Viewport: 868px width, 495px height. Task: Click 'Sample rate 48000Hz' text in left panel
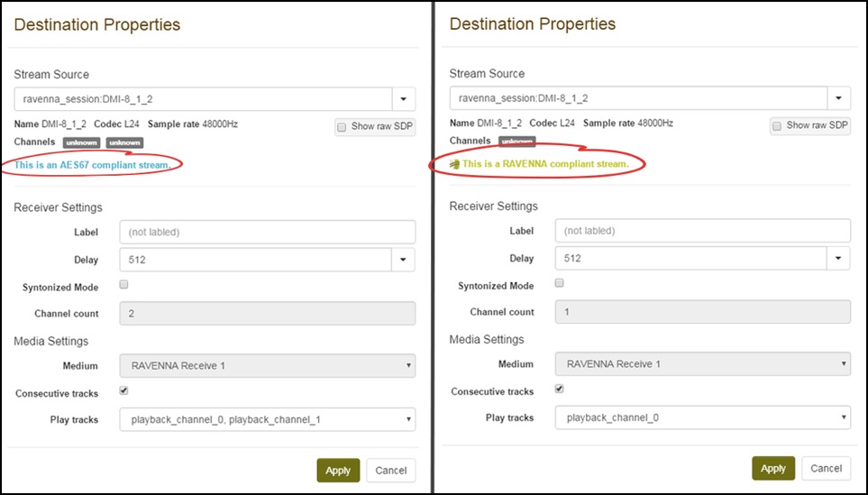click(x=193, y=124)
